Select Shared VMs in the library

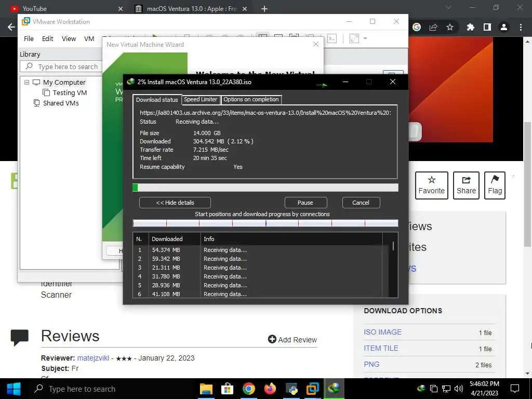click(61, 103)
